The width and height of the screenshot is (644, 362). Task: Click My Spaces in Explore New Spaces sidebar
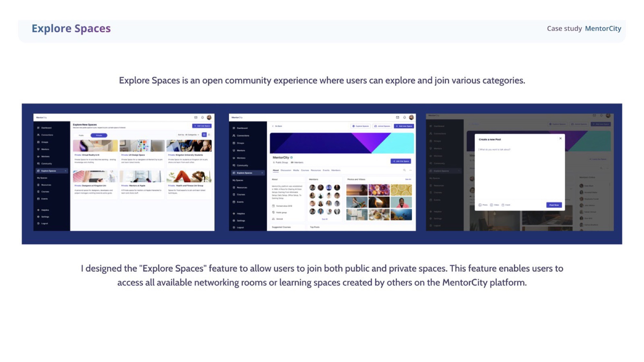click(42, 178)
